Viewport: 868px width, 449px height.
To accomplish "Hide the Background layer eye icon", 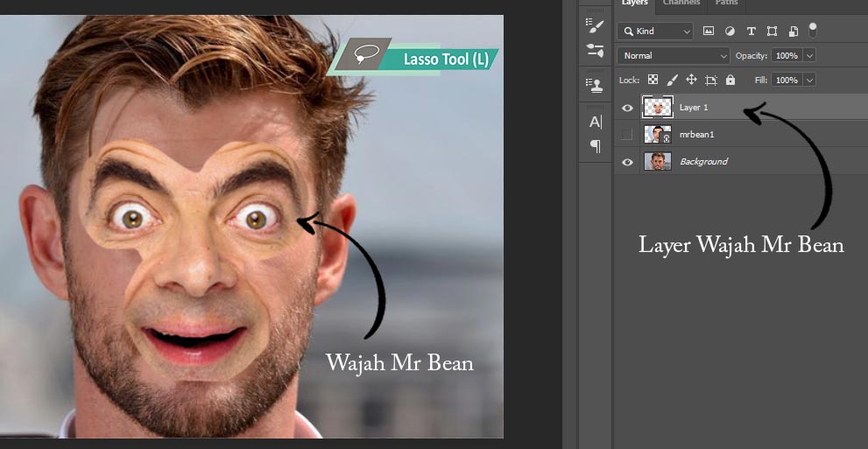I will 626,161.
